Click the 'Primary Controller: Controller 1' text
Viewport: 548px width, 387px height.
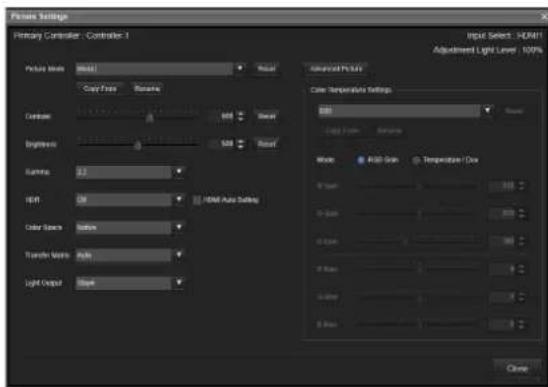pyautogui.click(x=71, y=36)
